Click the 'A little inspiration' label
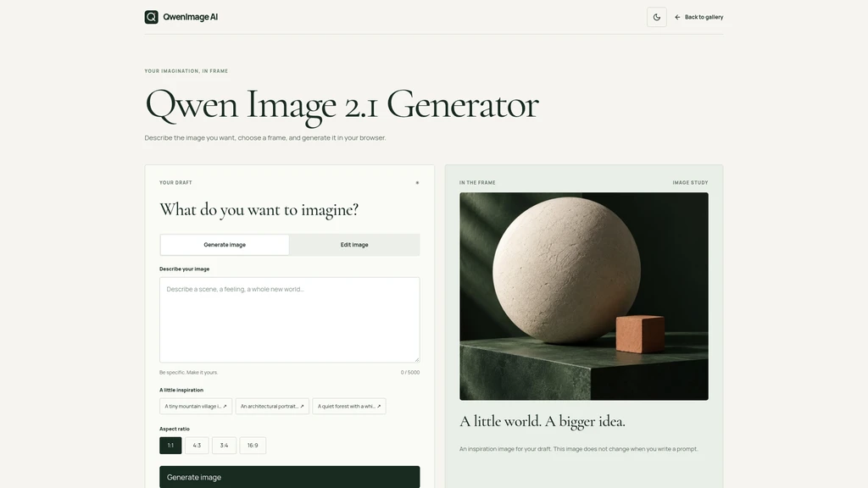The width and height of the screenshot is (868, 488). point(181,390)
